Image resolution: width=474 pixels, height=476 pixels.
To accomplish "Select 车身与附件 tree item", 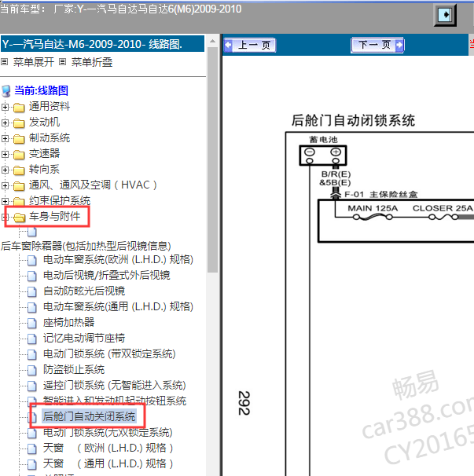I will (55, 217).
